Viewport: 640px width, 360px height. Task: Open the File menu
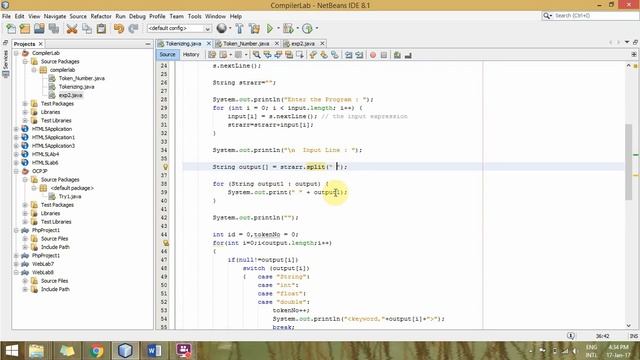click(6, 16)
